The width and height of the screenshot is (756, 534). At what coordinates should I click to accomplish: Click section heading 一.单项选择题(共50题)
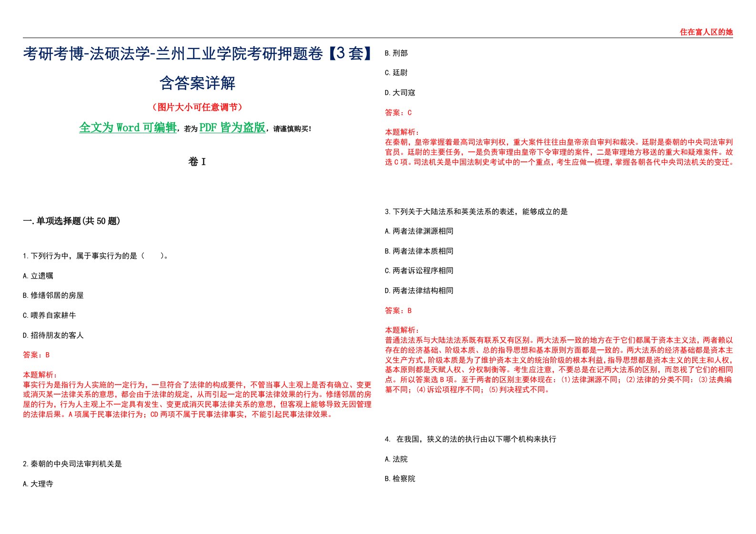pyautogui.click(x=71, y=221)
